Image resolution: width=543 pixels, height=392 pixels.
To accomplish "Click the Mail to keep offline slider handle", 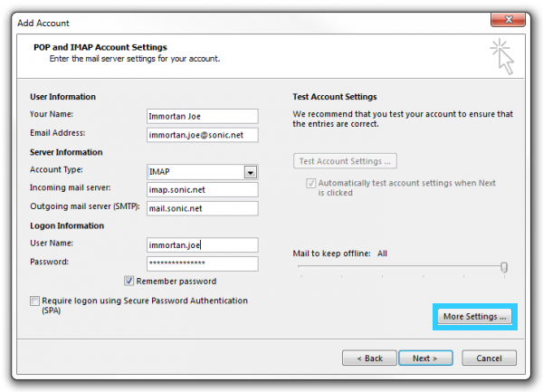I will [x=504, y=267].
